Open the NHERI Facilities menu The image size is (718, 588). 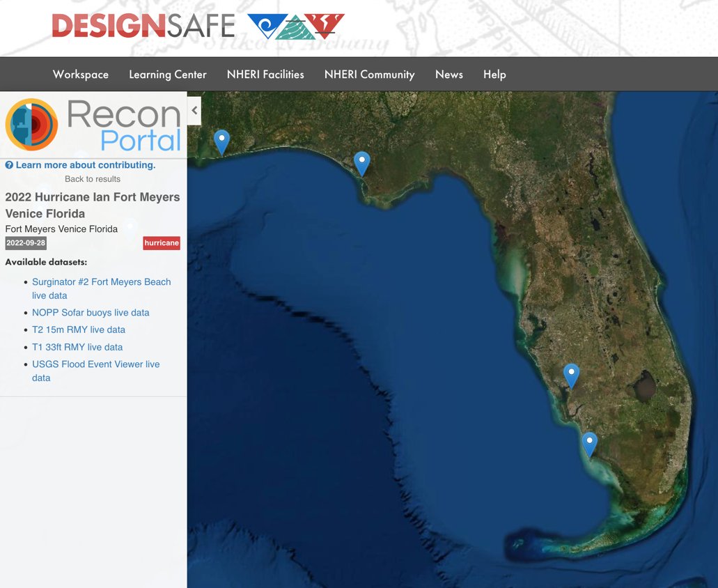pyautogui.click(x=265, y=74)
